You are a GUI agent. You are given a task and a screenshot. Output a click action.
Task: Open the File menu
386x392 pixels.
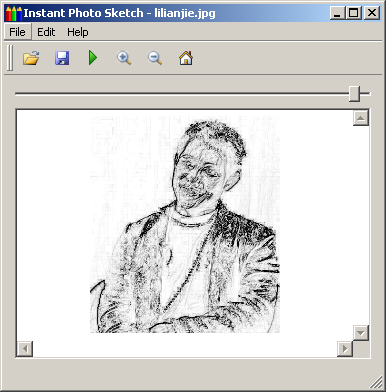click(x=17, y=32)
